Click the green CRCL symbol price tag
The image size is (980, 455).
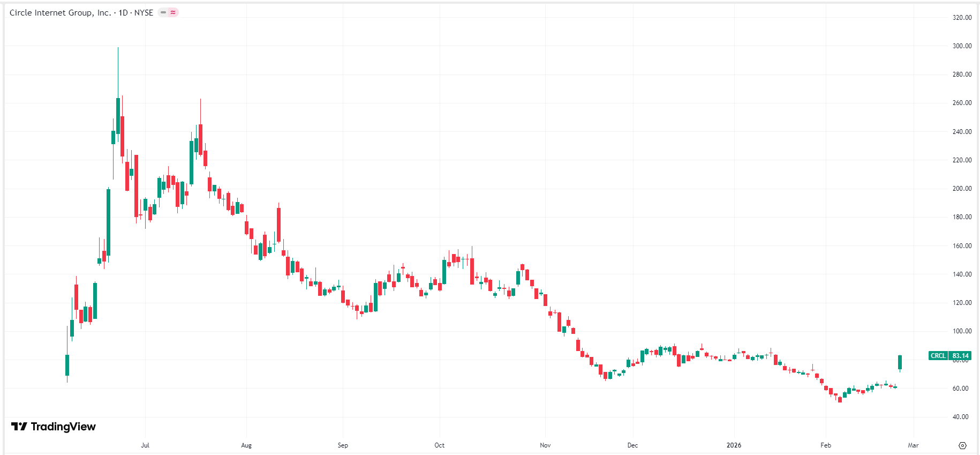pyautogui.click(x=938, y=356)
